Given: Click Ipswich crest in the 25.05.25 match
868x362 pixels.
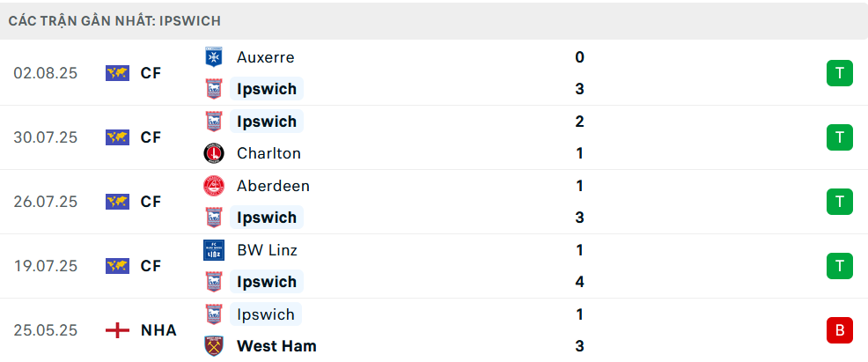Looking at the screenshot, I should click(x=214, y=314).
